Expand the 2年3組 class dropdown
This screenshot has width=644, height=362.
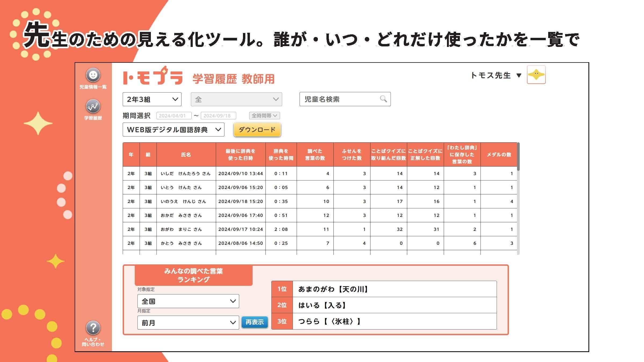[x=152, y=99]
